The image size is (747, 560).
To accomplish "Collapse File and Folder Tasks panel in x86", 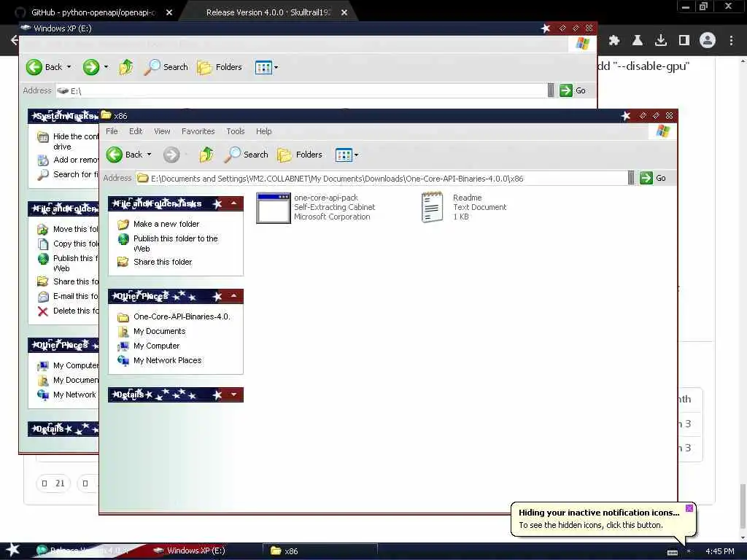I will click(x=234, y=204).
